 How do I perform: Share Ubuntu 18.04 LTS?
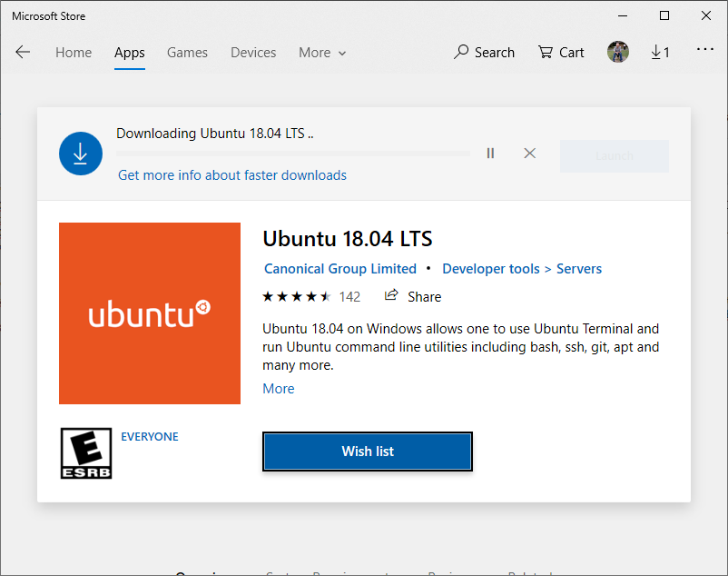click(x=412, y=296)
